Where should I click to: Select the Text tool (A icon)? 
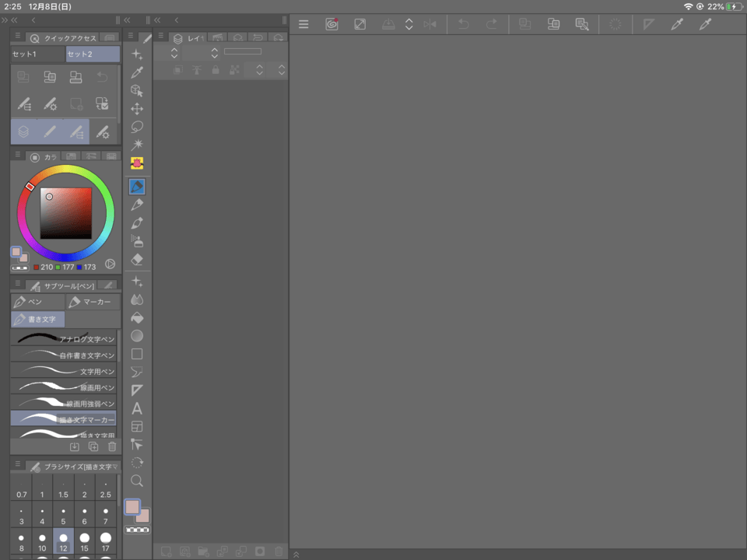(137, 408)
